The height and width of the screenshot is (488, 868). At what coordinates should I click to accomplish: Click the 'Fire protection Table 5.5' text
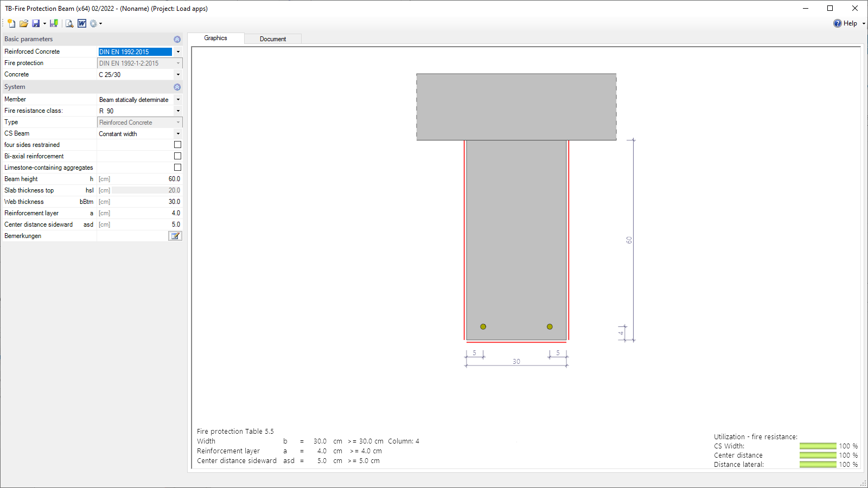pos(235,432)
